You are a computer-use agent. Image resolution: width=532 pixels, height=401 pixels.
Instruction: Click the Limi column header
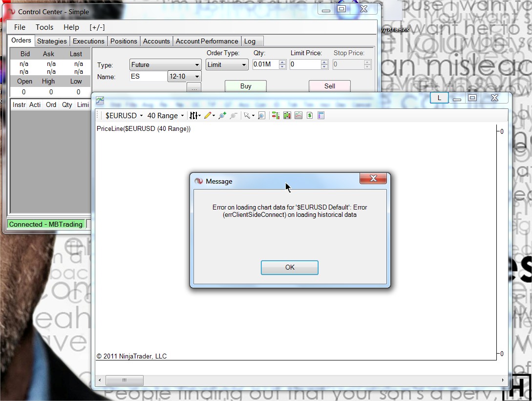point(83,105)
